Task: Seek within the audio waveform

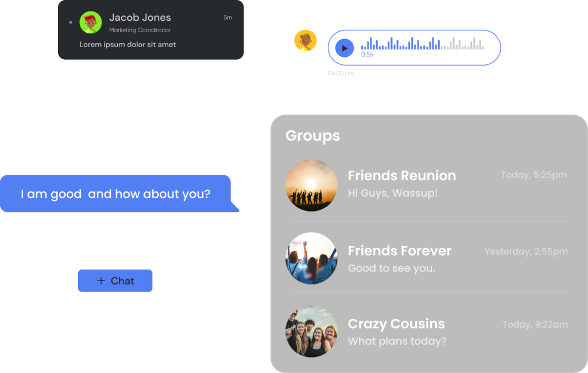Action: (422, 44)
